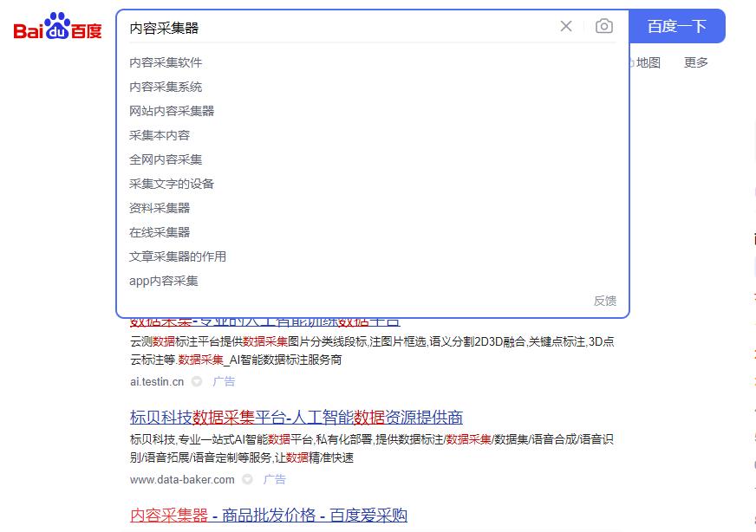Select suggestion 文章采集器的作用
The width and height of the screenshot is (756, 532).
click(x=178, y=256)
